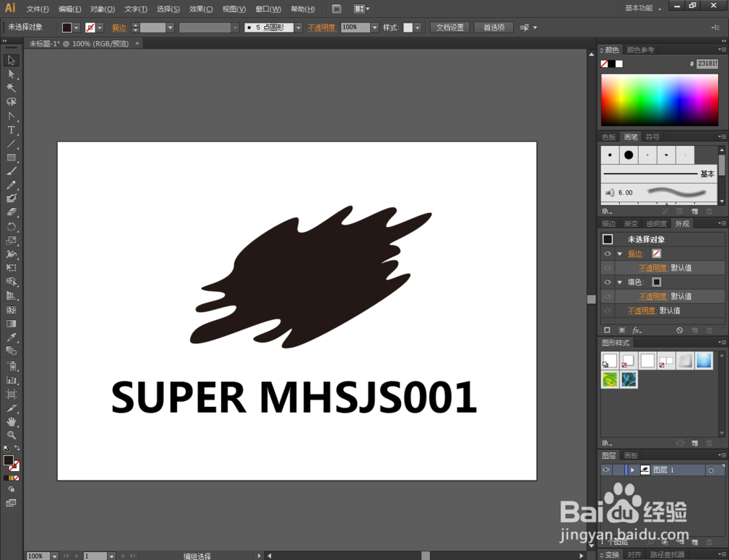Choose the Free Transform tool
729x560 pixels.
coord(11,268)
